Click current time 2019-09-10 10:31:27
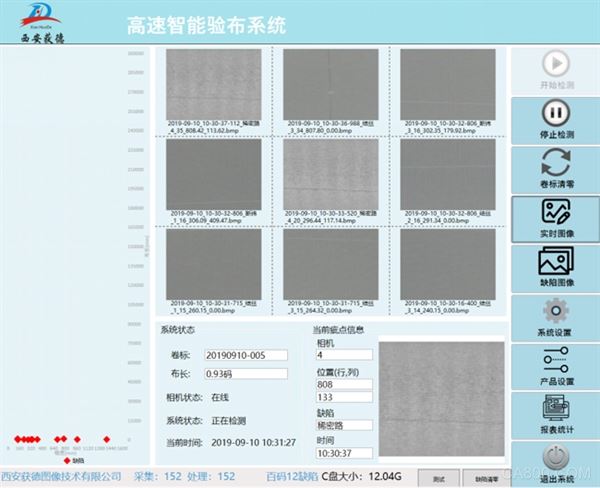 point(253,443)
